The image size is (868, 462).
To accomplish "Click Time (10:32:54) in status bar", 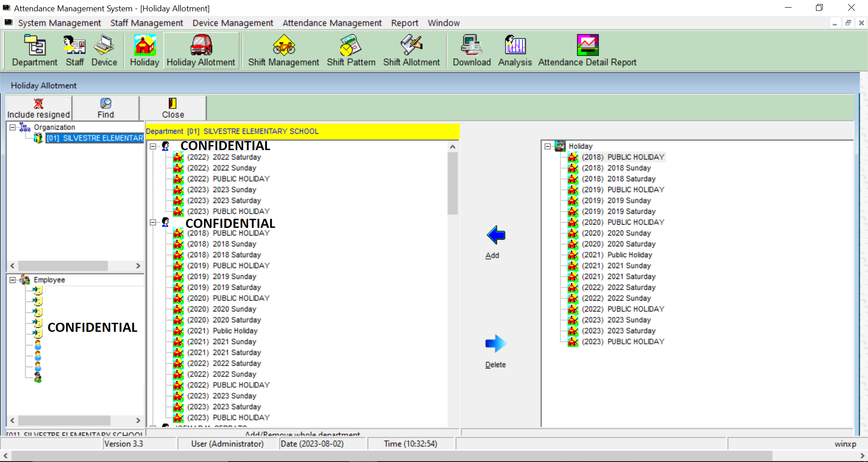I will (x=410, y=444).
